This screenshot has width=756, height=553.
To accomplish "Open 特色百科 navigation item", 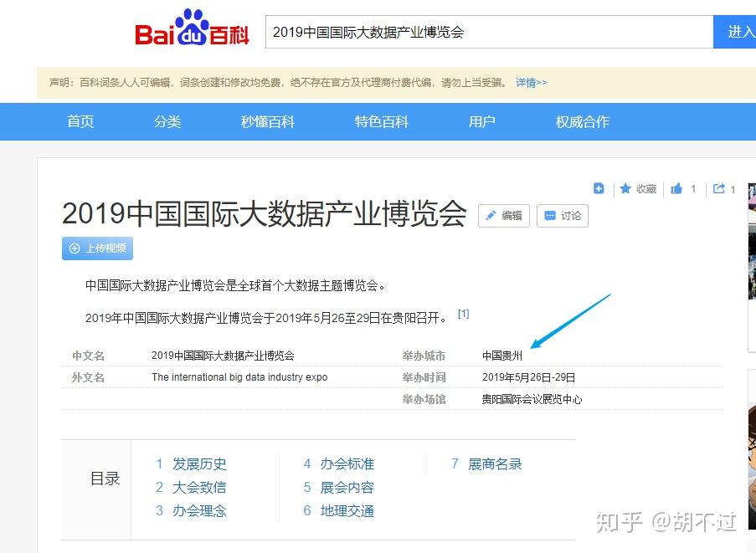I will [x=382, y=121].
